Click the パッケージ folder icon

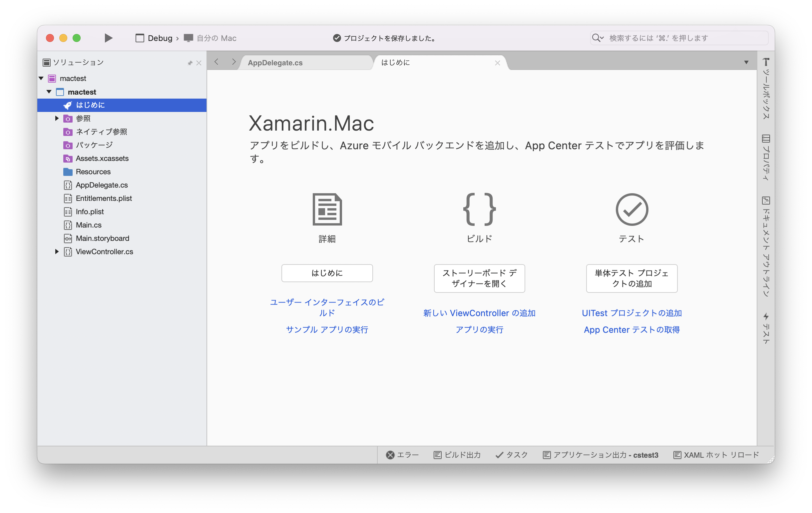68,145
